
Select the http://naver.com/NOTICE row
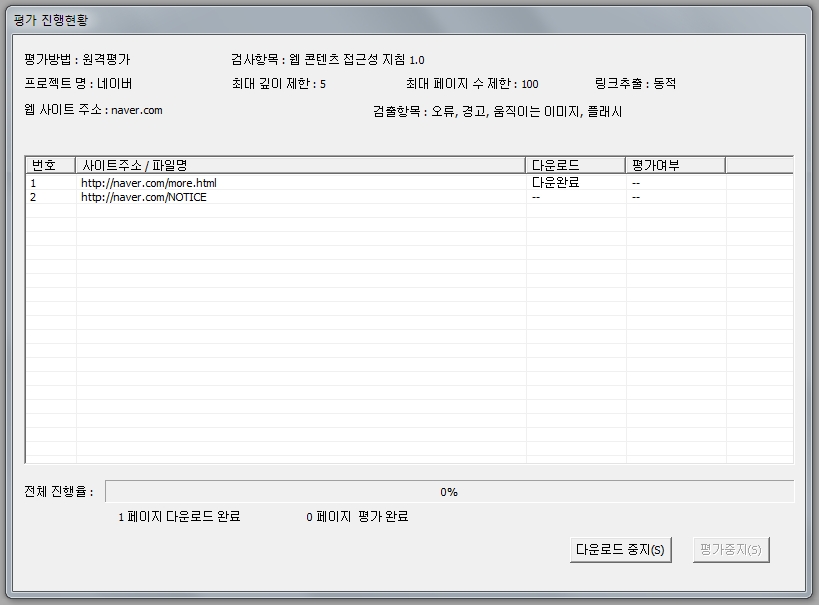(144, 197)
